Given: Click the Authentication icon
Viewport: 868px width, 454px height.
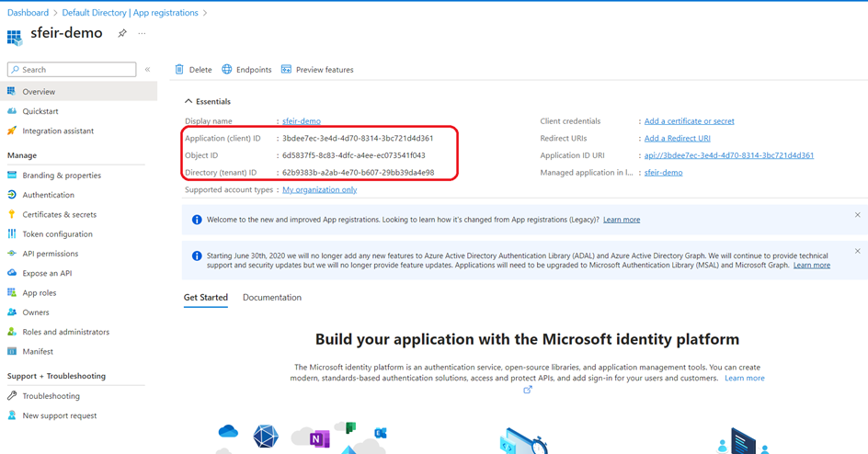Looking at the screenshot, I should click(x=12, y=195).
